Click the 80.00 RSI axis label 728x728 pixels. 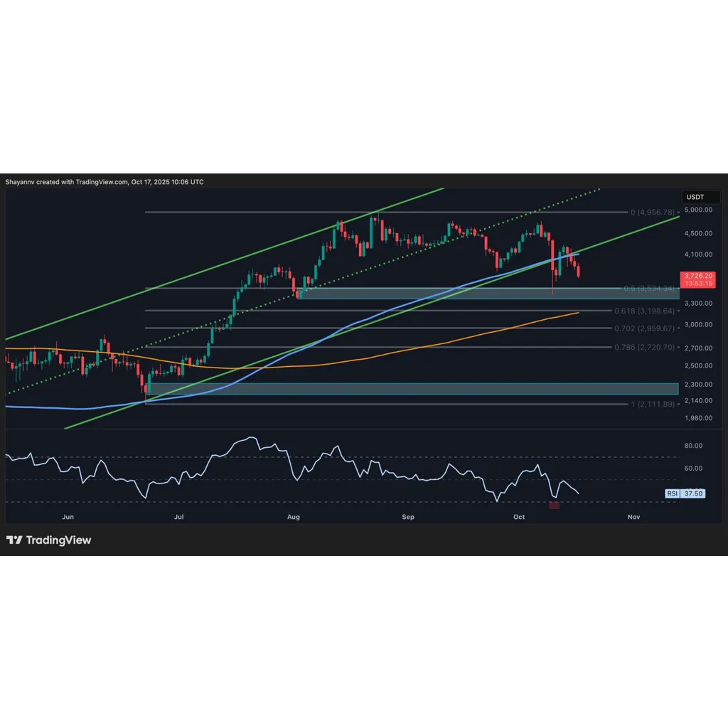click(693, 446)
